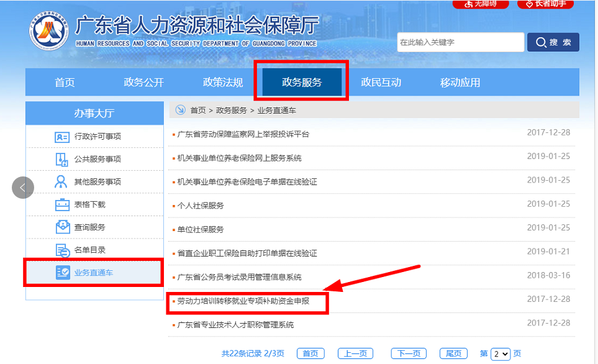Image resolution: width=598 pixels, height=364 pixels.
Task: Click the 首页 pagination button
Action: pos(310,353)
